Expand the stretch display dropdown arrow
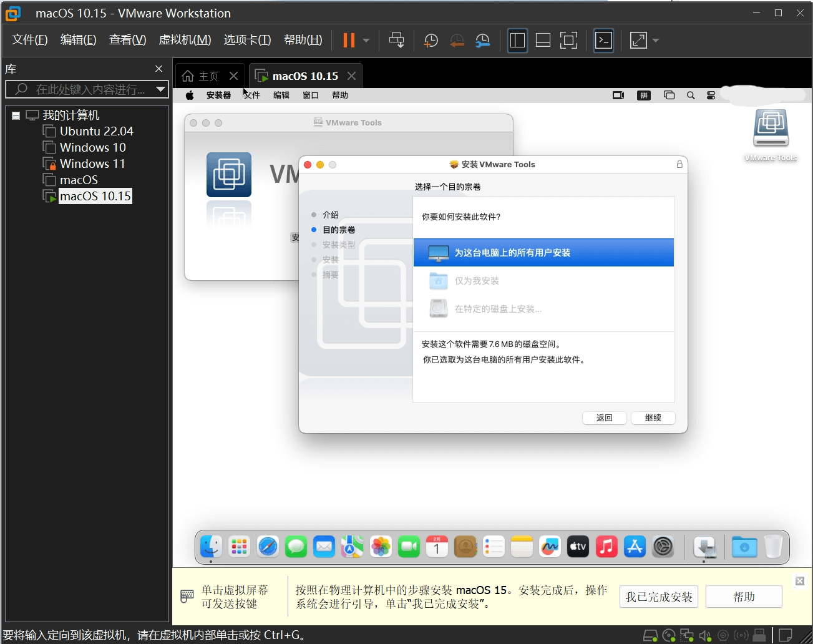 [655, 41]
